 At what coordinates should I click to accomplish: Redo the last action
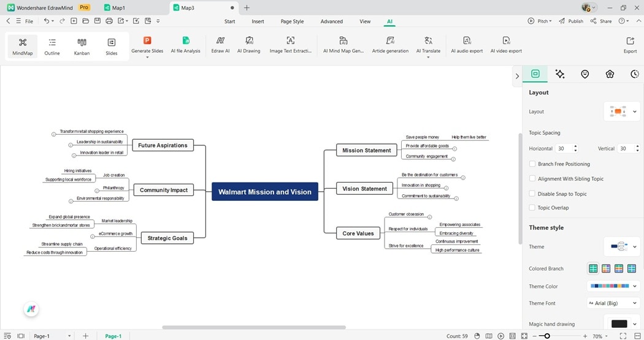coord(62,21)
